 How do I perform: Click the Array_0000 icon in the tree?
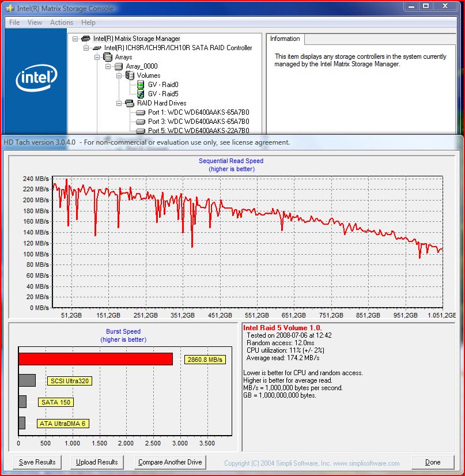[x=118, y=66]
